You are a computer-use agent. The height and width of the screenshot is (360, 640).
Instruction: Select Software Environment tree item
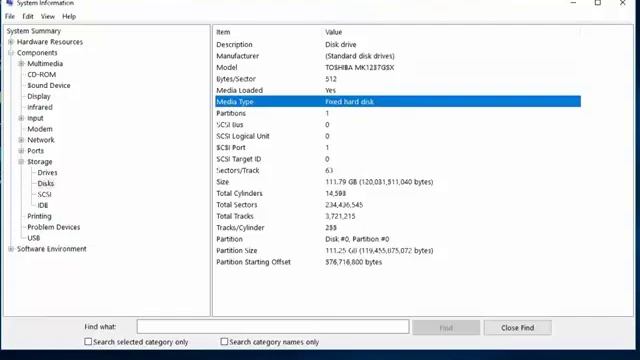click(51, 249)
